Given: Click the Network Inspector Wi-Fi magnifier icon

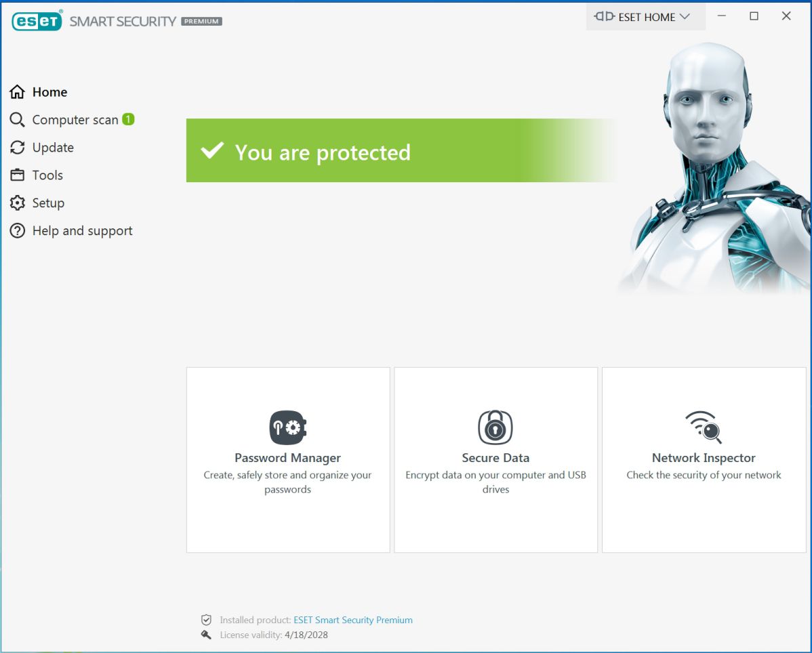Looking at the screenshot, I should pyautogui.click(x=704, y=427).
